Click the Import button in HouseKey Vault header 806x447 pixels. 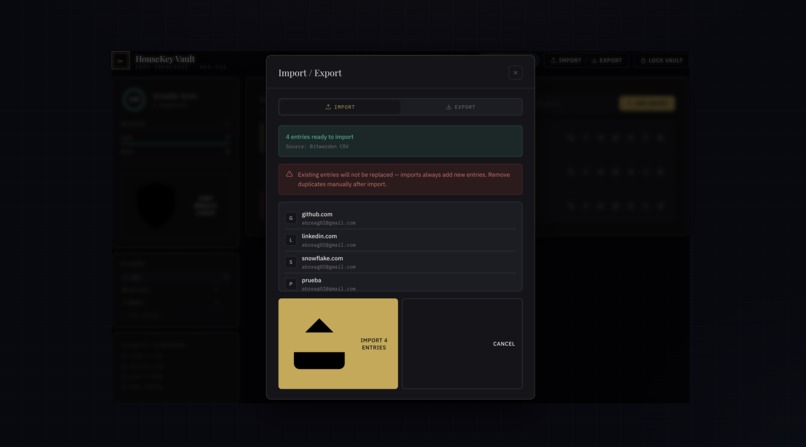[566, 61]
